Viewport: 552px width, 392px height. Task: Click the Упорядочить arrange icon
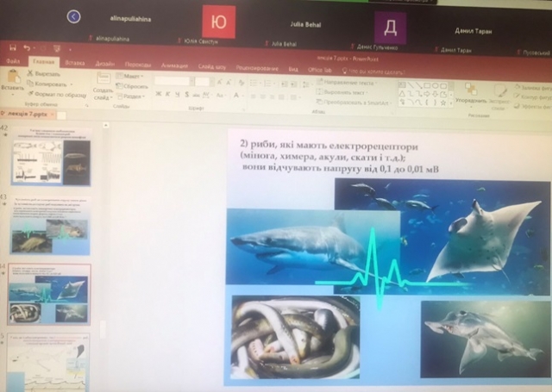pyautogui.click(x=471, y=89)
